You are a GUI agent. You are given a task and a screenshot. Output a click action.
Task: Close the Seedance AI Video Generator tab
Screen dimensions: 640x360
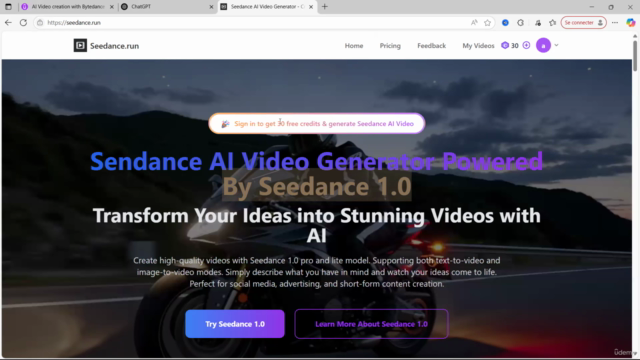[311, 7]
